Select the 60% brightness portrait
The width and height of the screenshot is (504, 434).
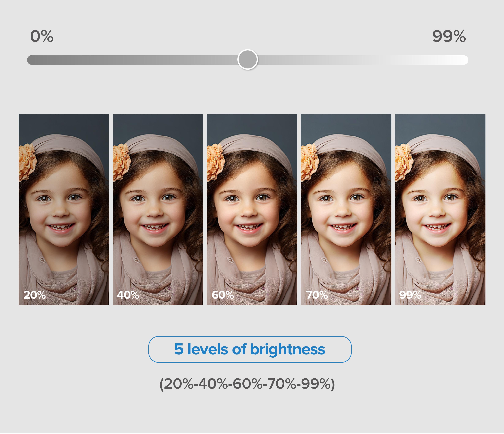coord(252,209)
